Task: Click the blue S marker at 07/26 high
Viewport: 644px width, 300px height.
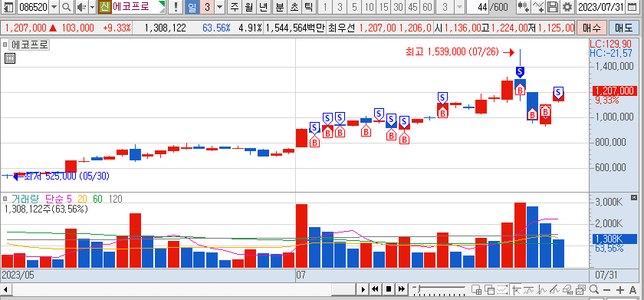Action: pyautogui.click(x=520, y=72)
